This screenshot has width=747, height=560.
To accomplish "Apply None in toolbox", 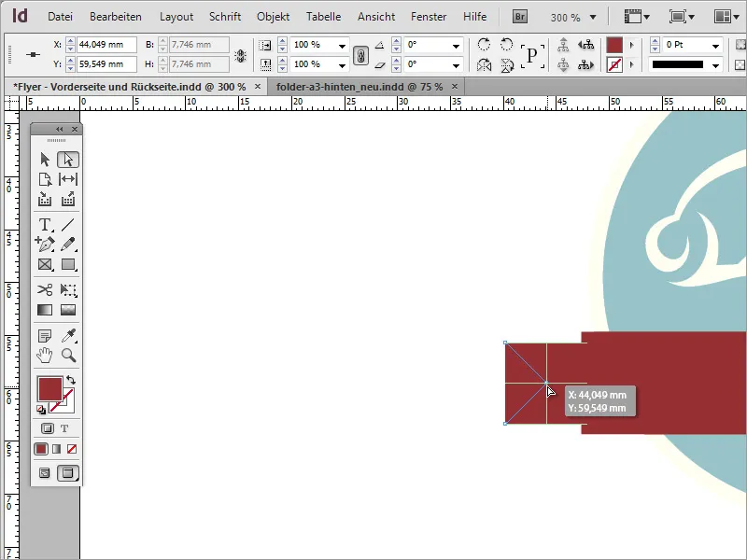I will coord(72,449).
